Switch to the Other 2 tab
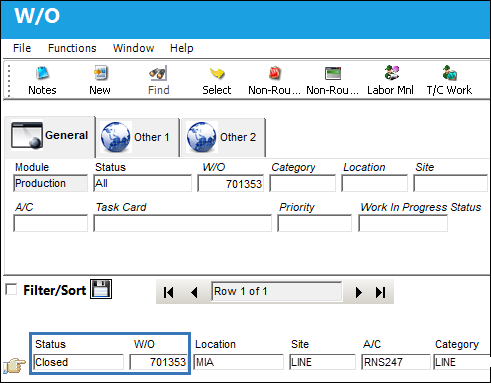Image resolution: width=491 pixels, height=383 pixels. pyautogui.click(x=223, y=137)
